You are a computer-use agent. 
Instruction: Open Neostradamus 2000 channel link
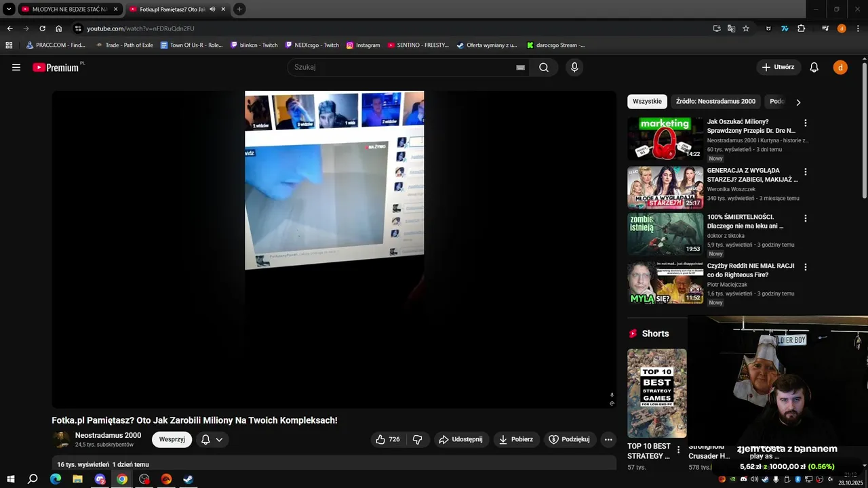click(108, 436)
